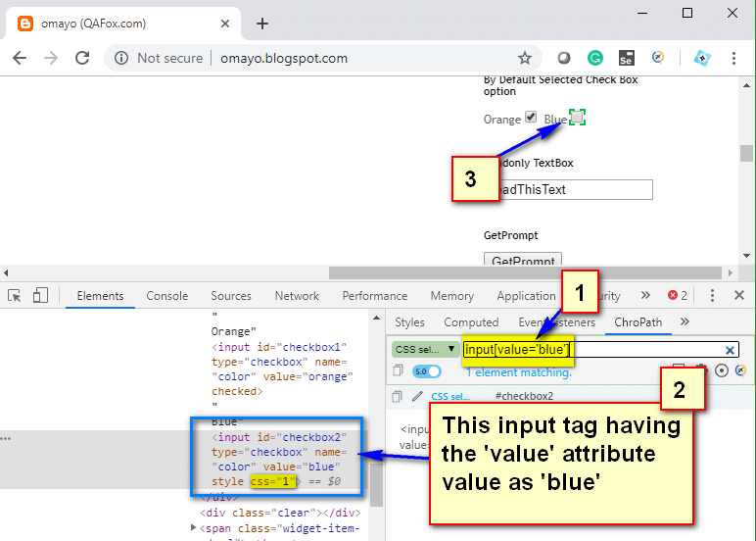
Task: Click the red error count indicator
Action: coord(677,295)
